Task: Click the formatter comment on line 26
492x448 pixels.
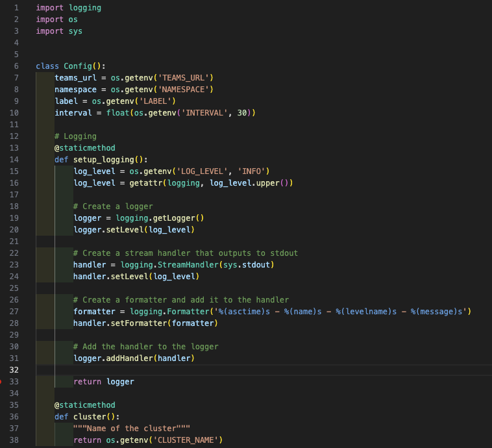Action: click(181, 300)
